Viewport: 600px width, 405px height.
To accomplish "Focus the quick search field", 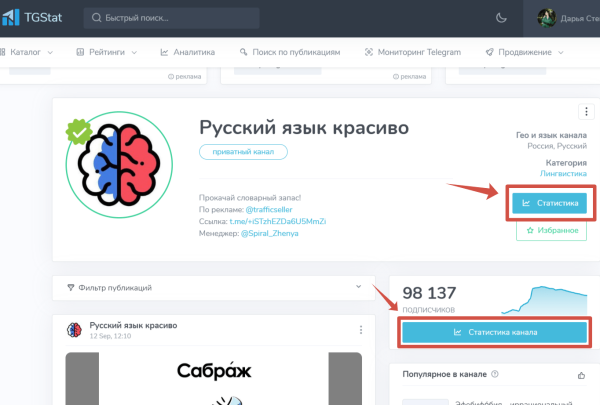I will click(171, 18).
